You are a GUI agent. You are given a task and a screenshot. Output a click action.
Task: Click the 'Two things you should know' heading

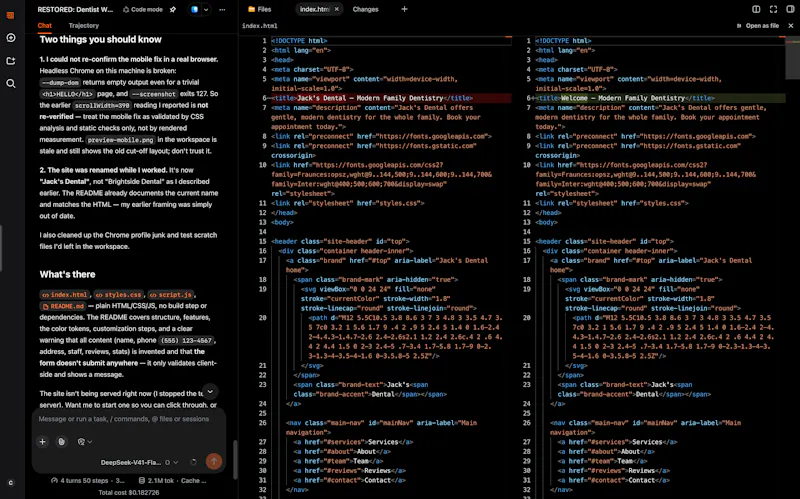tap(101, 40)
